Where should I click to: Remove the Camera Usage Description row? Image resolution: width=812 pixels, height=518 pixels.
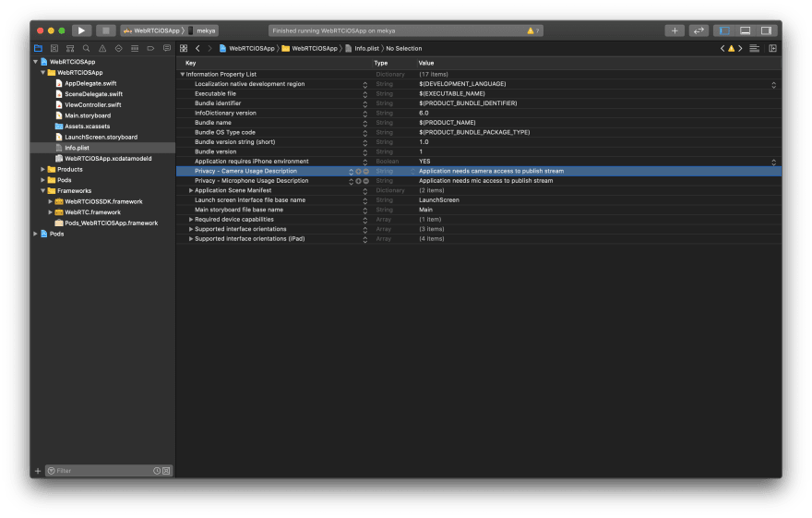click(366, 172)
